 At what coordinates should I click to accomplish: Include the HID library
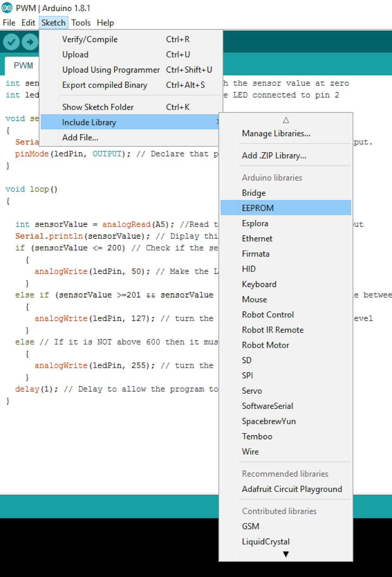(x=286, y=269)
